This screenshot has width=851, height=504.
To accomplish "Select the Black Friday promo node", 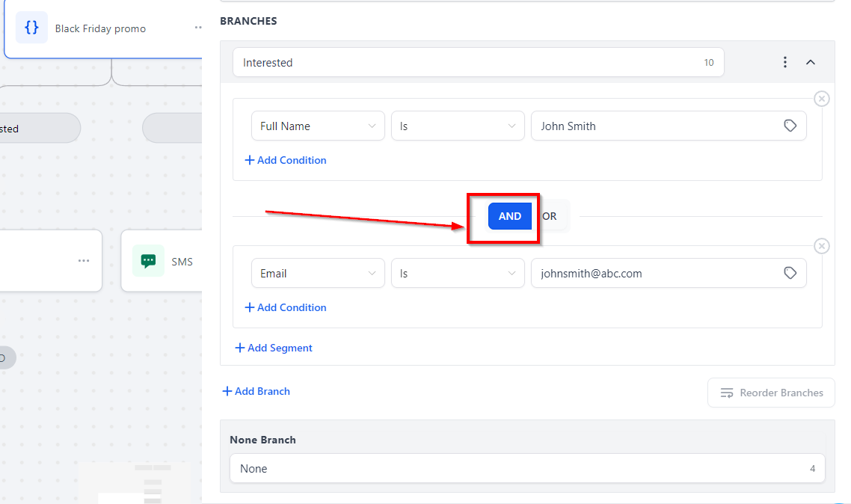I will click(103, 28).
